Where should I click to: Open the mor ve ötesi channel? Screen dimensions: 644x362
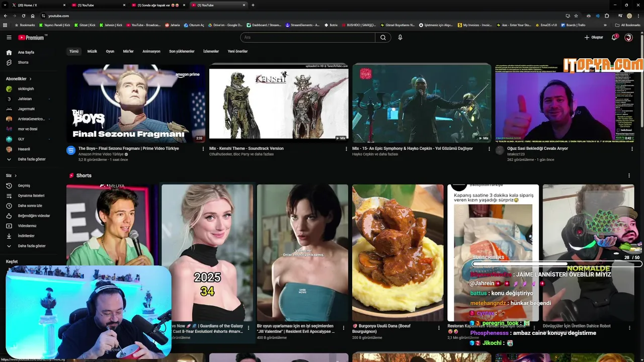point(27,129)
